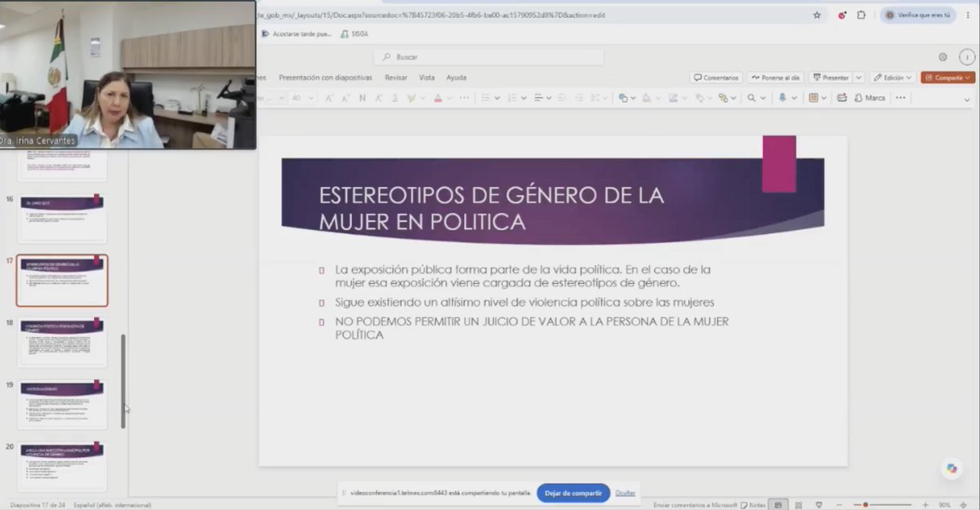The width and height of the screenshot is (980, 510).
Task: Click the Buscar search box
Action: coord(488,57)
